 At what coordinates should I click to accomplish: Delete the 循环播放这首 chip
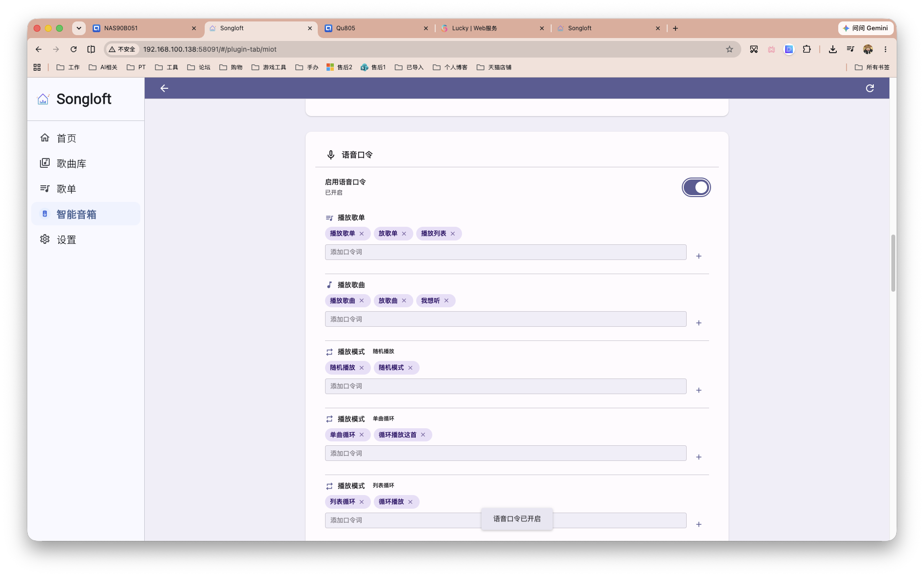coord(423,435)
